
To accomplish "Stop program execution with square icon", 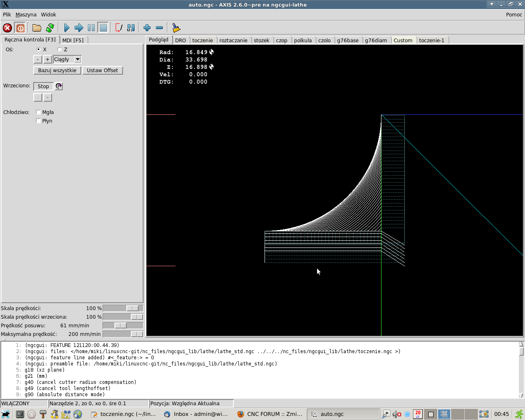I will [x=103, y=28].
